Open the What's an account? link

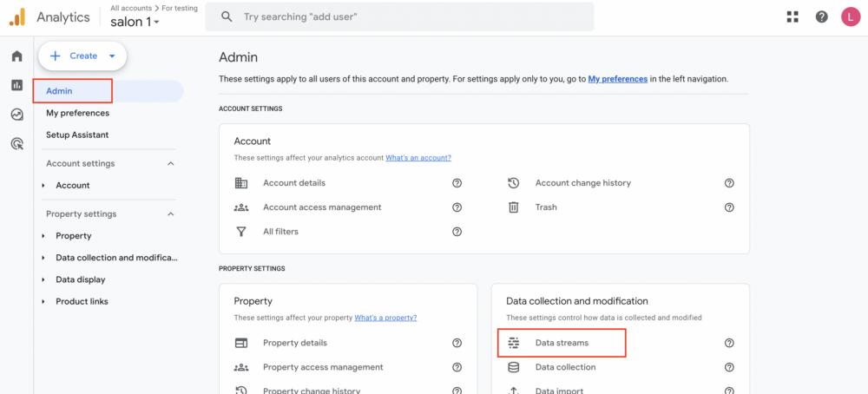pyautogui.click(x=418, y=158)
